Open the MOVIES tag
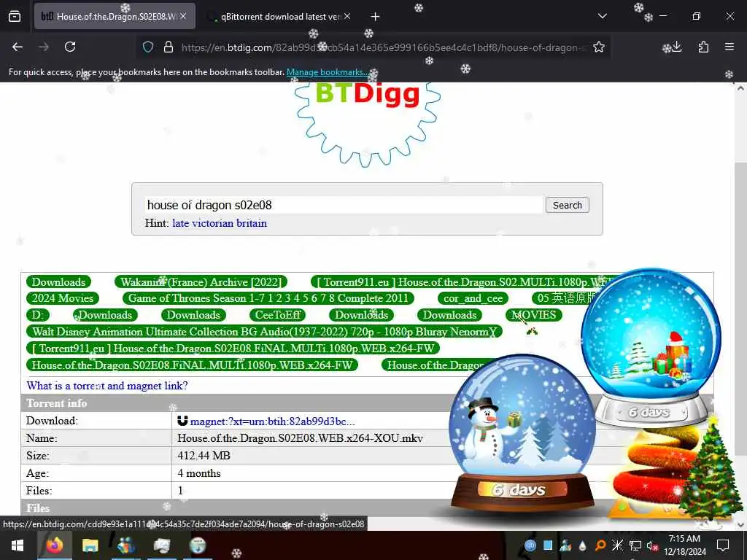 click(x=533, y=315)
